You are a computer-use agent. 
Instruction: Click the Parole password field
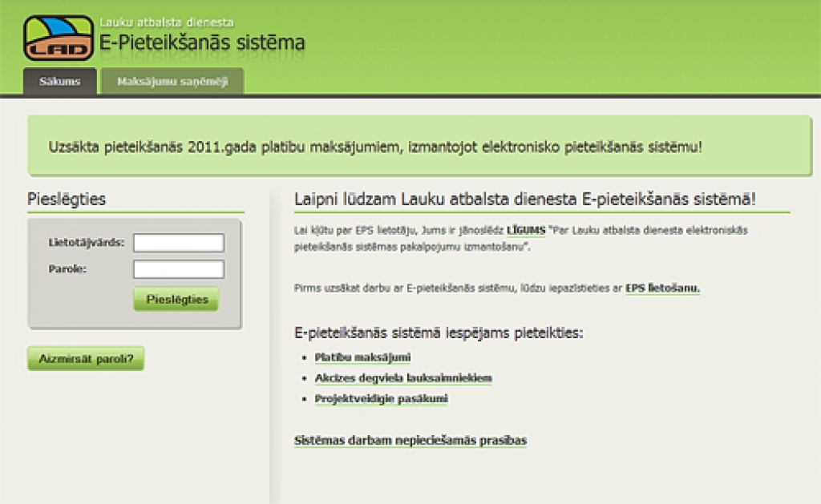point(178,268)
